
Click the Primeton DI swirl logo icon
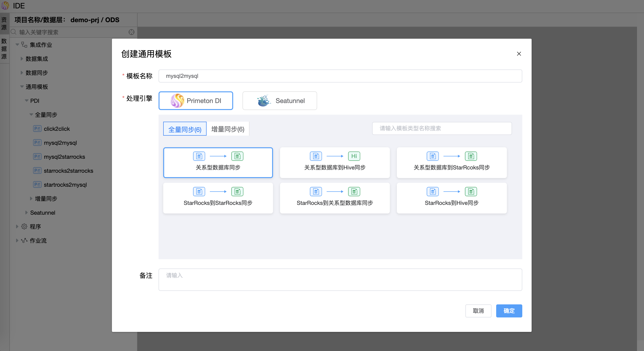coord(177,101)
